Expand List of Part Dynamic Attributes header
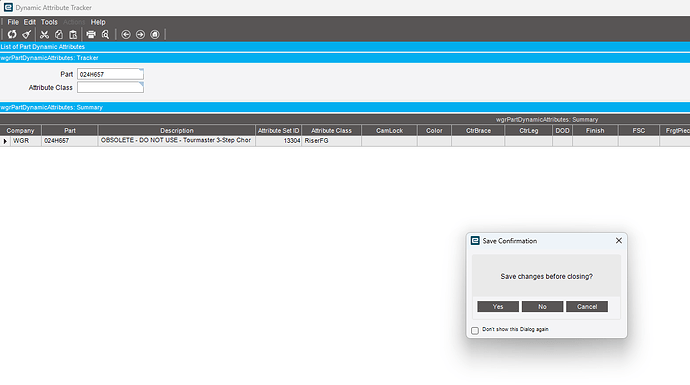This screenshot has width=690, height=385. pyautogui.click(x=345, y=47)
